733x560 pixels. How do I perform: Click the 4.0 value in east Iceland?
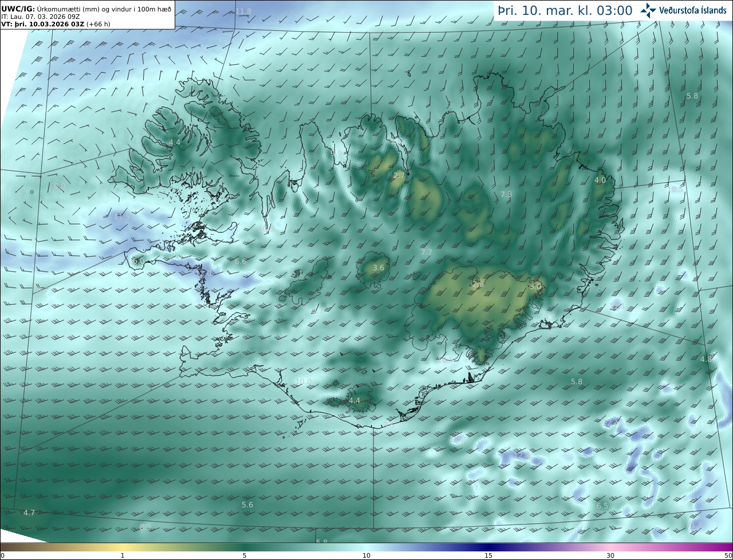600,180
